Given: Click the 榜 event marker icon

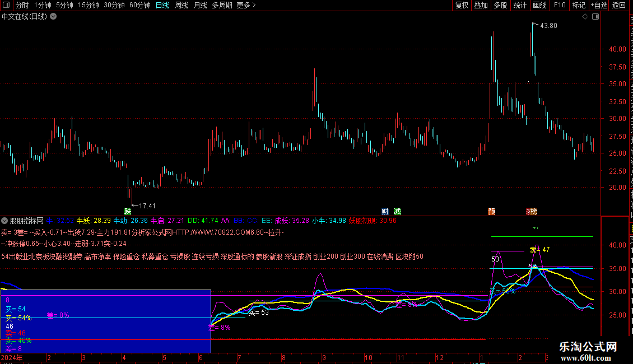Looking at the screenshot, I should pos(532,211).
